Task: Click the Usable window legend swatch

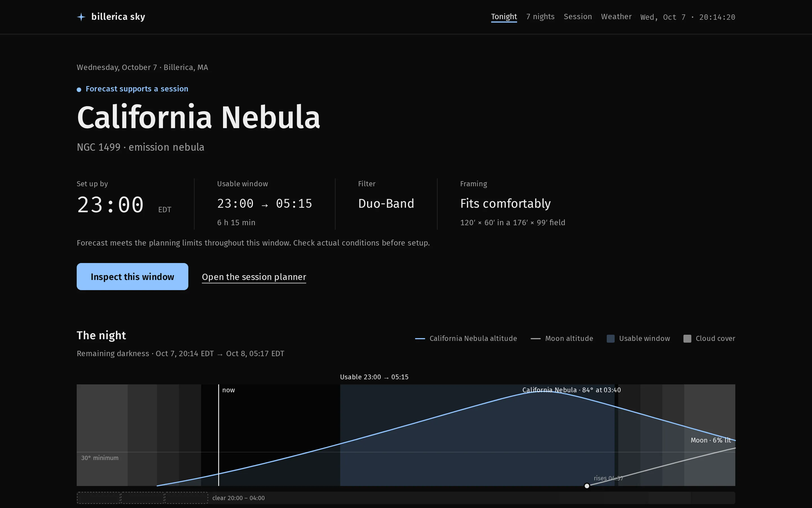Action: click(610, 339)
